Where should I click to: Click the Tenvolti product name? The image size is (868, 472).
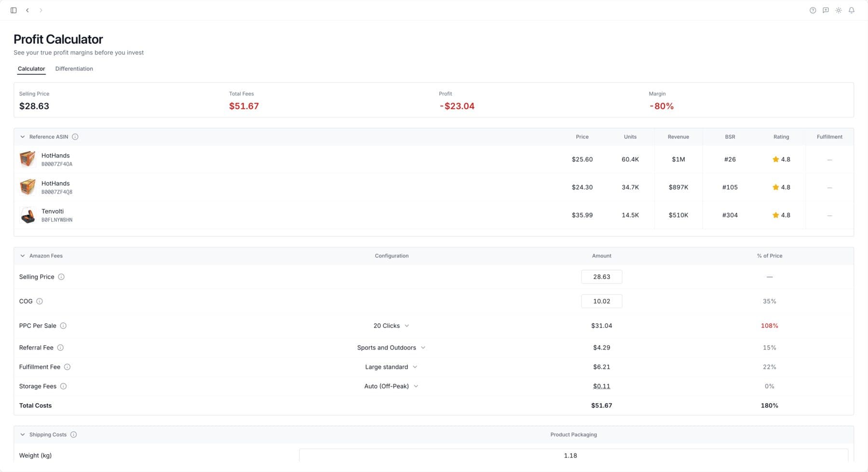(x=53, y=211)
